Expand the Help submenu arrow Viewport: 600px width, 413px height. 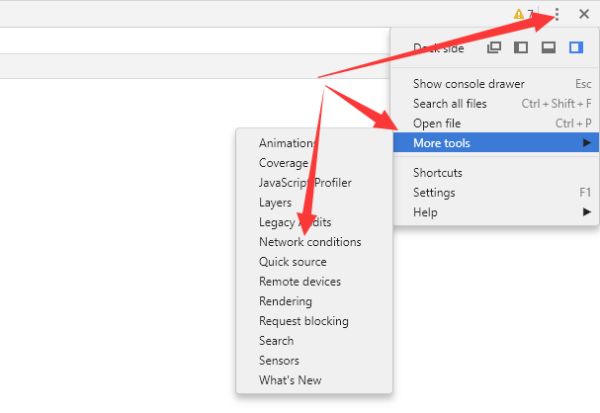pyautogui.click(x=586, y=212)
